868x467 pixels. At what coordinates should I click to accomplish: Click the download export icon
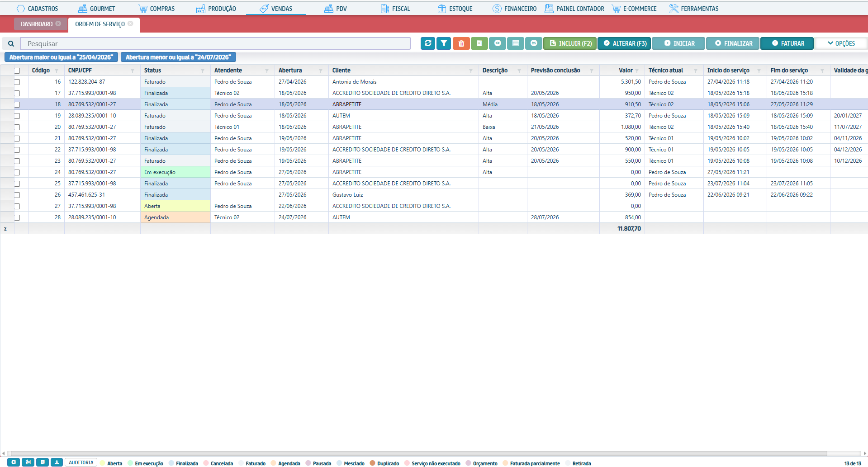[57, 462]
